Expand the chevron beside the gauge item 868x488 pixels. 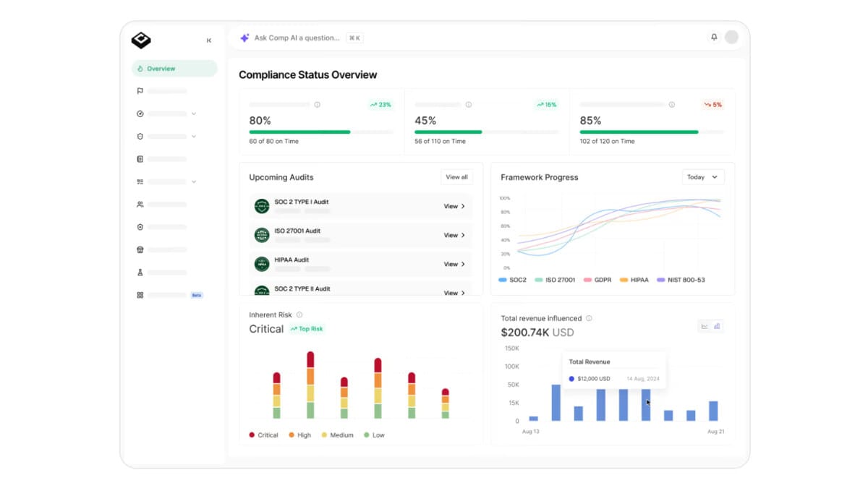coord(194,114)
